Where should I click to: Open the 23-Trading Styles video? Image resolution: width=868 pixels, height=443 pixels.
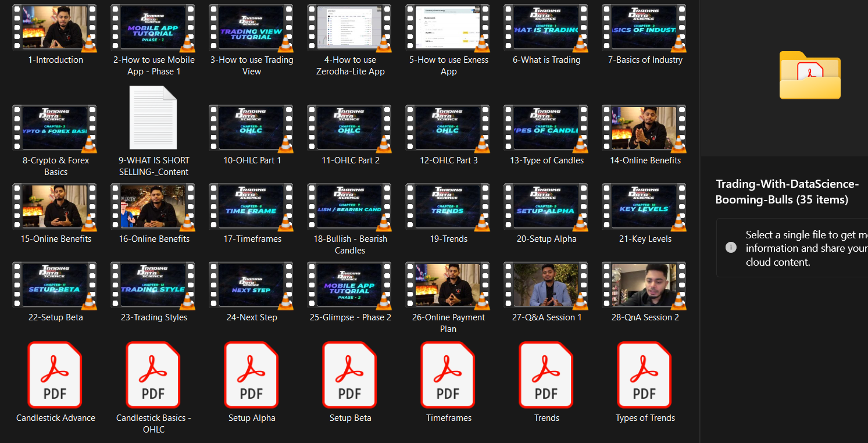(x=153, y=285)
